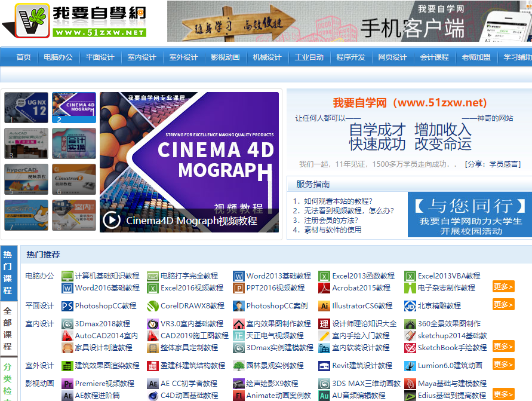This screenshot has height=401, width=532.
Task: Click the Photoshop icon beside PhotoshopCC教程
Action: pos(67,306)
